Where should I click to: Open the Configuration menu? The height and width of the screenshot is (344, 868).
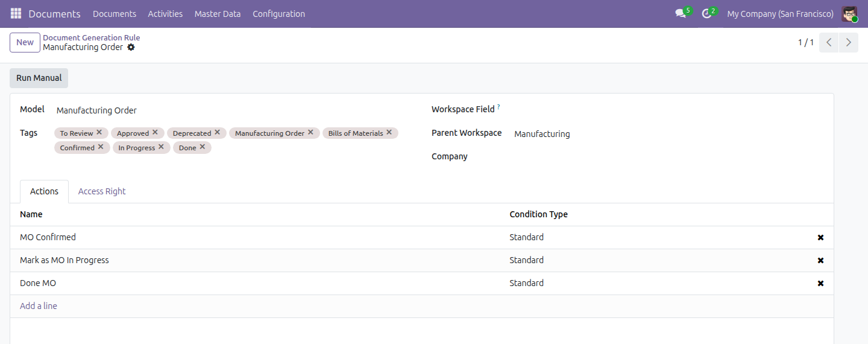[278, 13]
